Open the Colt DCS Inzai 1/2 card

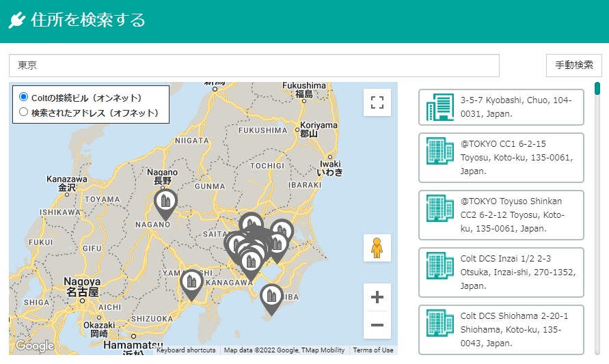pyautogui.click(x=501, y=272)
